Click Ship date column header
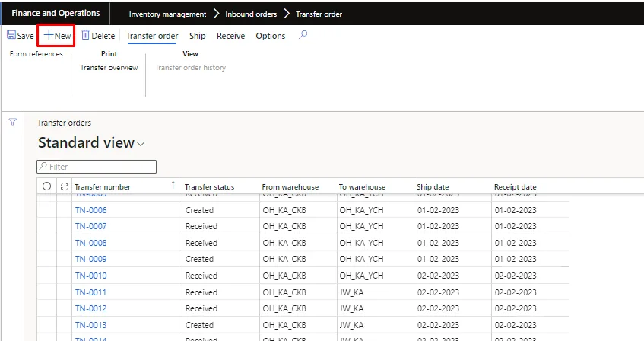Image resolution: width=644 pixels, height=341 pixels. tap(433, 186)
